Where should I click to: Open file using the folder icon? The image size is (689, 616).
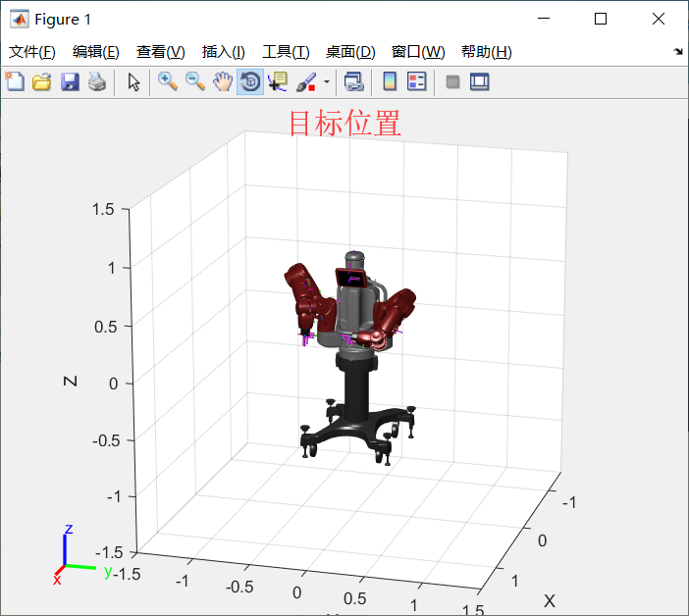coord(42,81)
